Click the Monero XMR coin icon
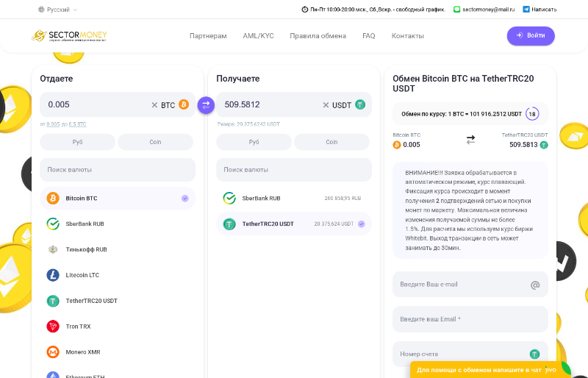588x378 pixels. tap(53, 352)
